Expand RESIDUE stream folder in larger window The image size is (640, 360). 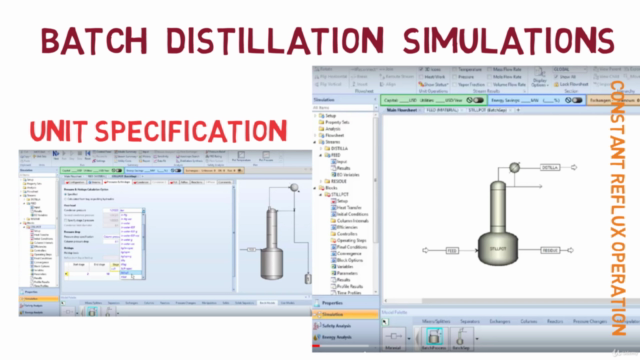(x=321, y=181)
